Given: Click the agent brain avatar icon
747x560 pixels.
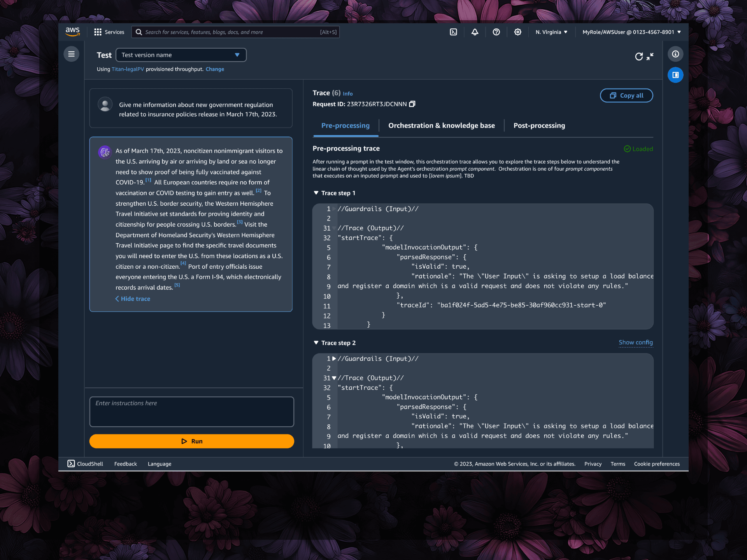Looking at the screenshot, I should tap(105, 152).
